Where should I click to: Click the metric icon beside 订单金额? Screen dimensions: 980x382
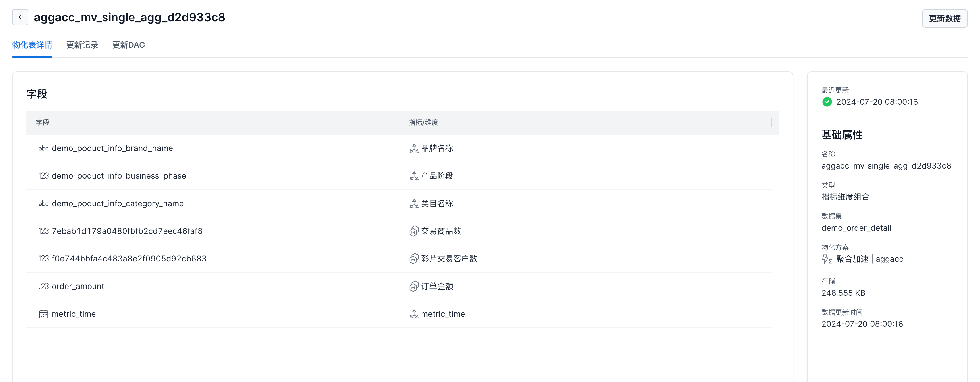point(414,286)
